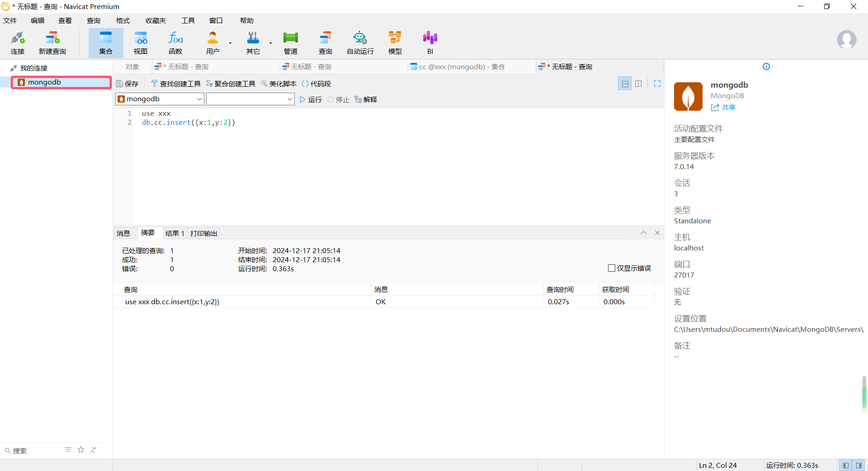Create a new query via 新建查询
868x471 pixels.
(52, 43)
